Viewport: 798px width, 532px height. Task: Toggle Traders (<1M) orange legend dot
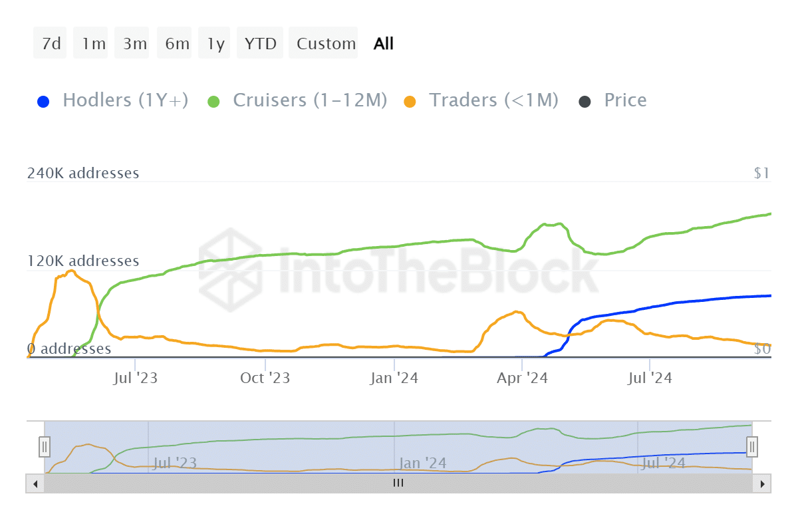click(x=410, y=102)
